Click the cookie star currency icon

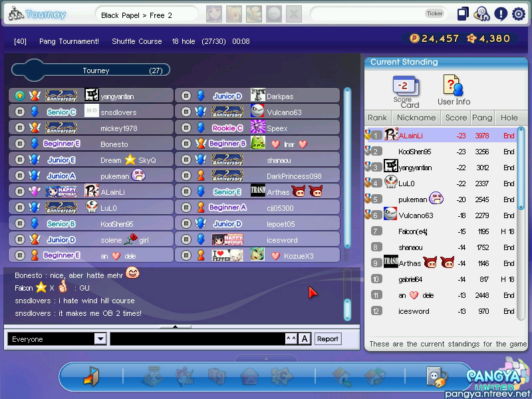tap(471, 39)
